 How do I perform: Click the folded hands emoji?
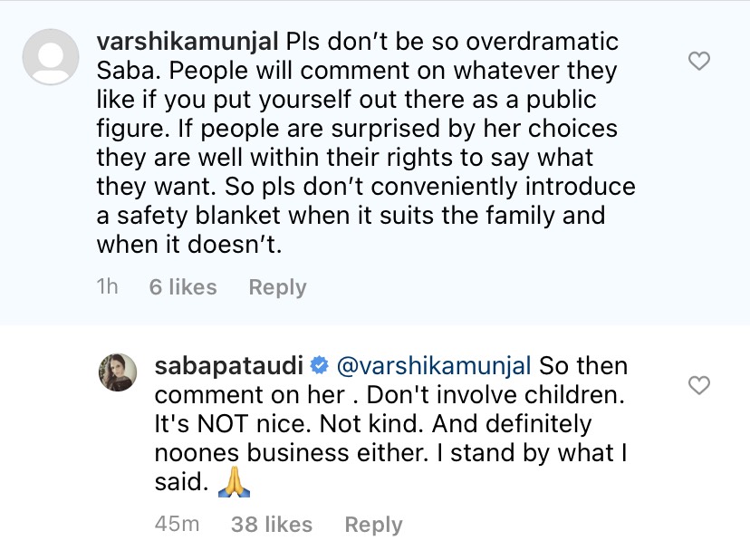(x=233, y=484)
